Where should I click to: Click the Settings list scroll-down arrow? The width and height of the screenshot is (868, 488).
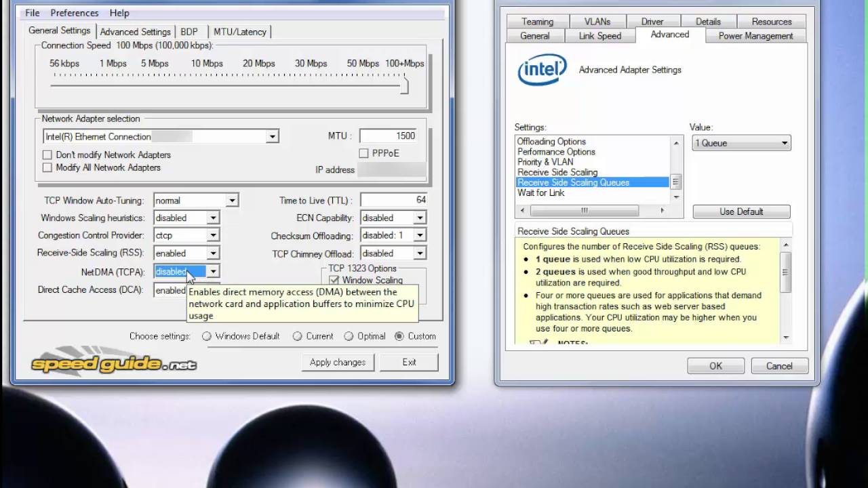pos(676,197)
